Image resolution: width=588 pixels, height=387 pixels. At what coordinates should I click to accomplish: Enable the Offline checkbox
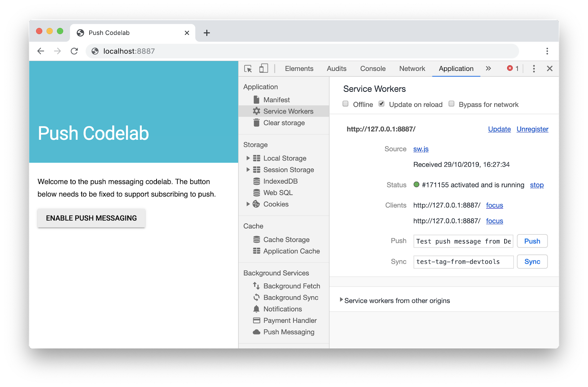[x=345, y=104]
